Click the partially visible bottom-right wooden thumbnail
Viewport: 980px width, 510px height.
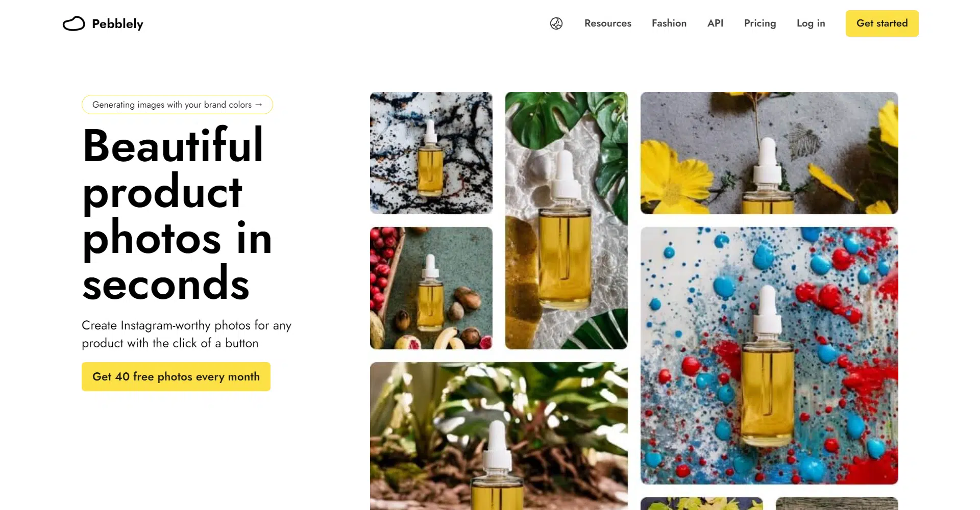837,504
